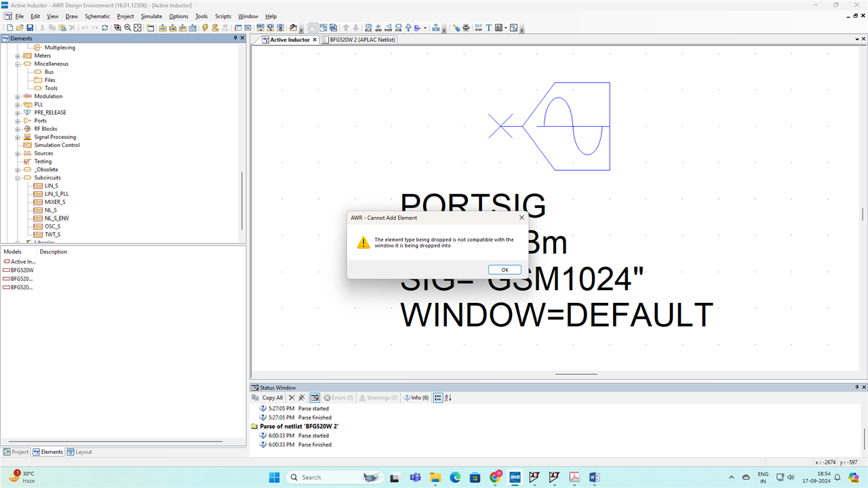Click the View All fit icon
The image size is (868, 488).
138,28
